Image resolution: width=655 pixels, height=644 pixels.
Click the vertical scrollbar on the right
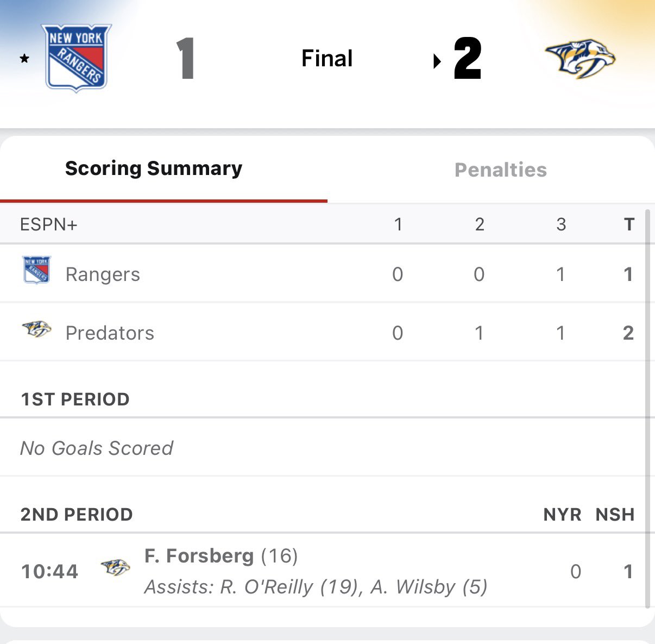coord(647,408)
